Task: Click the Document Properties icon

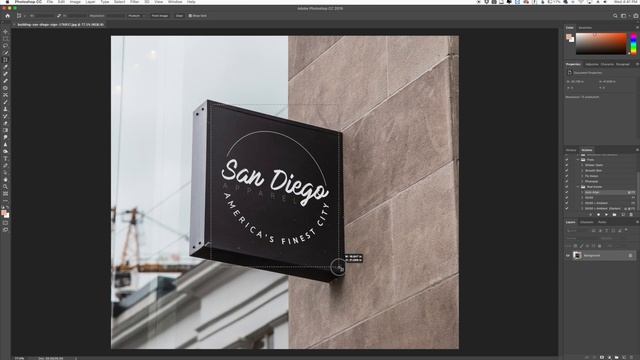Action: coord(569,73)
